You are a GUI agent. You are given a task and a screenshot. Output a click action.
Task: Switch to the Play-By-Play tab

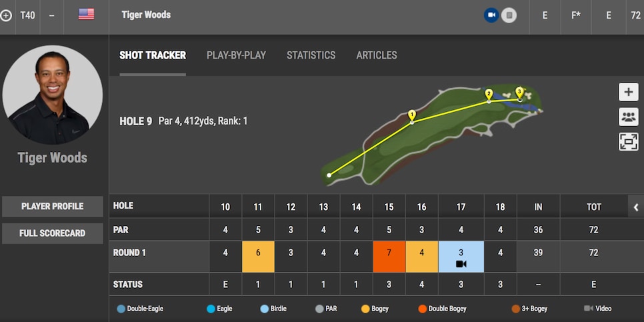pyautogui.click(x=236, y=55)
